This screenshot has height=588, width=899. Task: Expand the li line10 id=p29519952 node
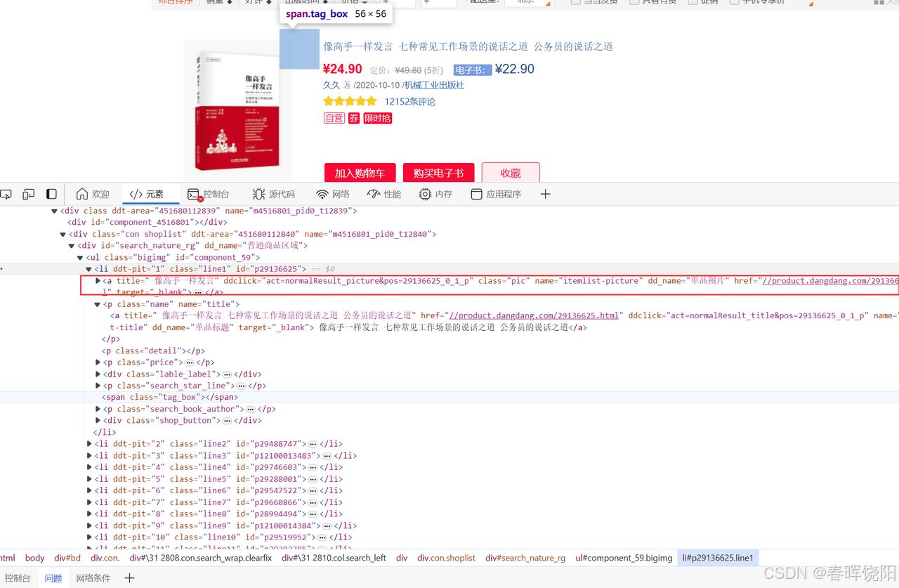89,537
